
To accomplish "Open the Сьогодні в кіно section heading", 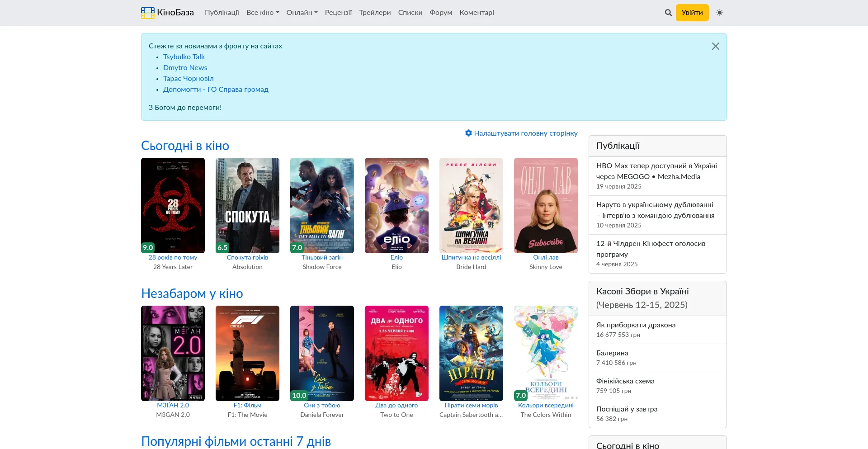I will (185, 146).
